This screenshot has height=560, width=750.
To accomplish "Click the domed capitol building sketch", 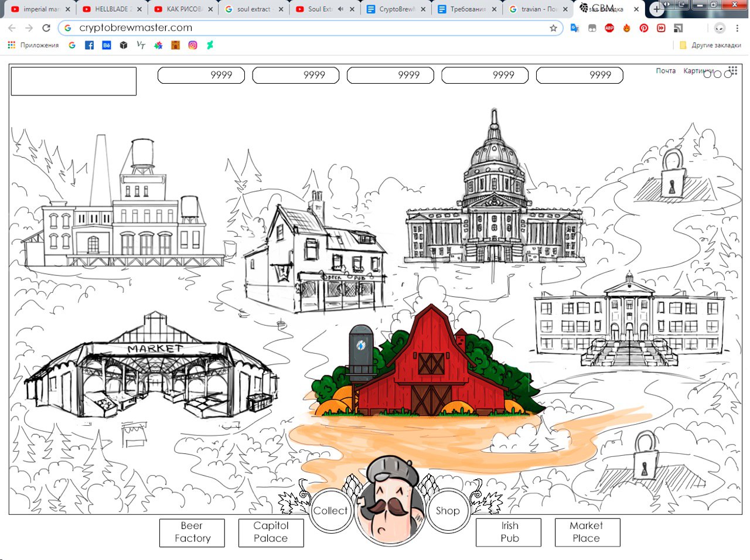I will [x=494, y=205].
